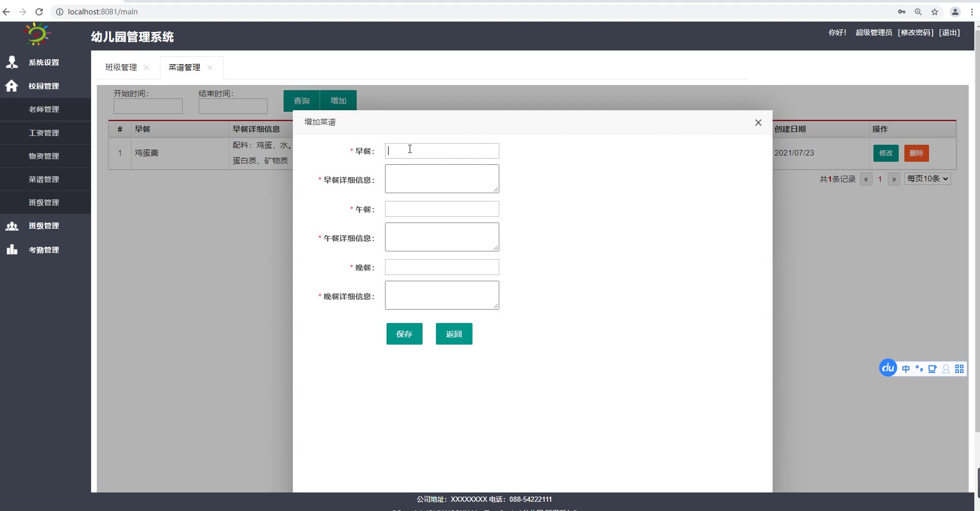Click 修改 for the 鸡蛋羹 row
The height and width of the screenshot is (511, 980).
pos(886,153)
